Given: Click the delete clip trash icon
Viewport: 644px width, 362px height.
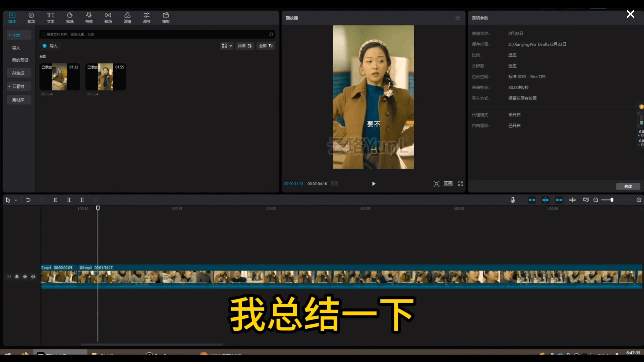Looking at the screenshot, I should pos(96,200).
